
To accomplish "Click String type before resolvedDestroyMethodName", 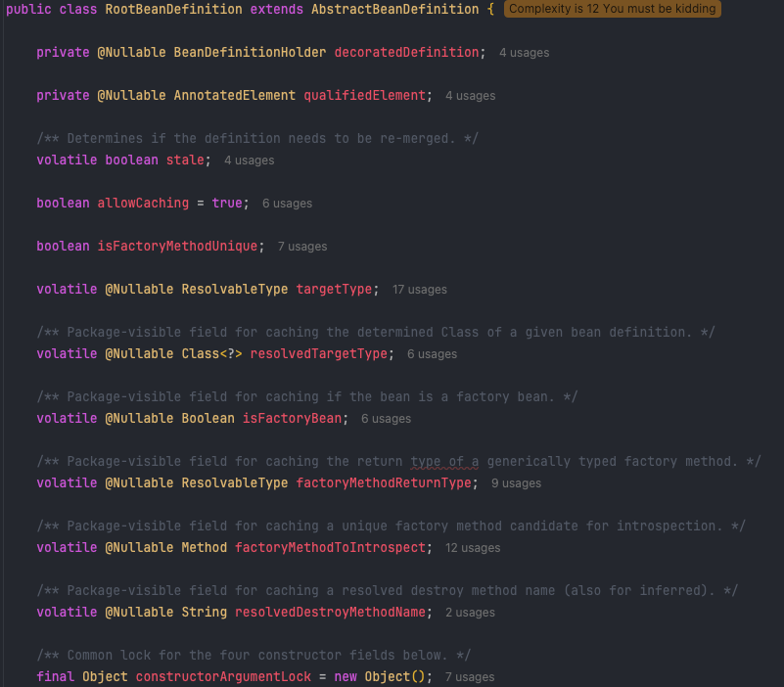I will click(x=204, y=612).
